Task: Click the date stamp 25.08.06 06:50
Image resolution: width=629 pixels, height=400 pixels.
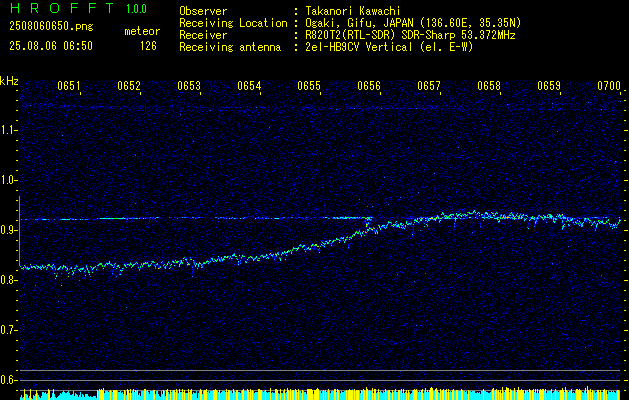Action: (51, 46)
